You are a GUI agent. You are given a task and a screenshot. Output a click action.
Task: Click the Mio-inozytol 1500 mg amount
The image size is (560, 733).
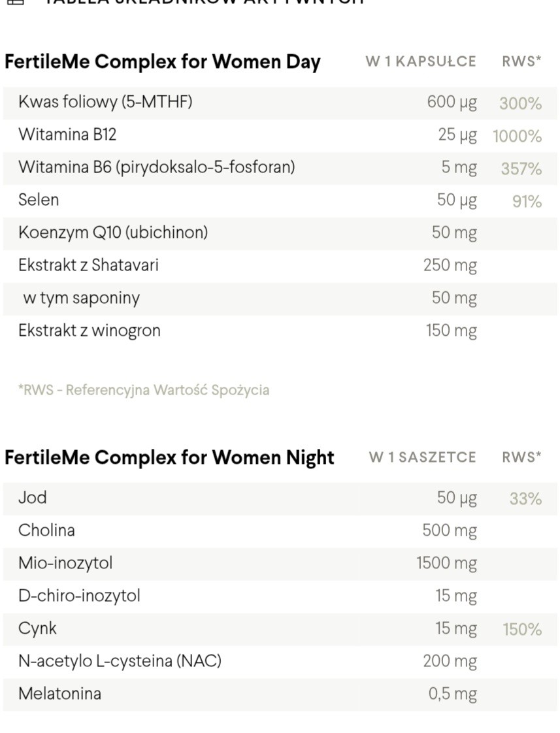pos(446,563)
